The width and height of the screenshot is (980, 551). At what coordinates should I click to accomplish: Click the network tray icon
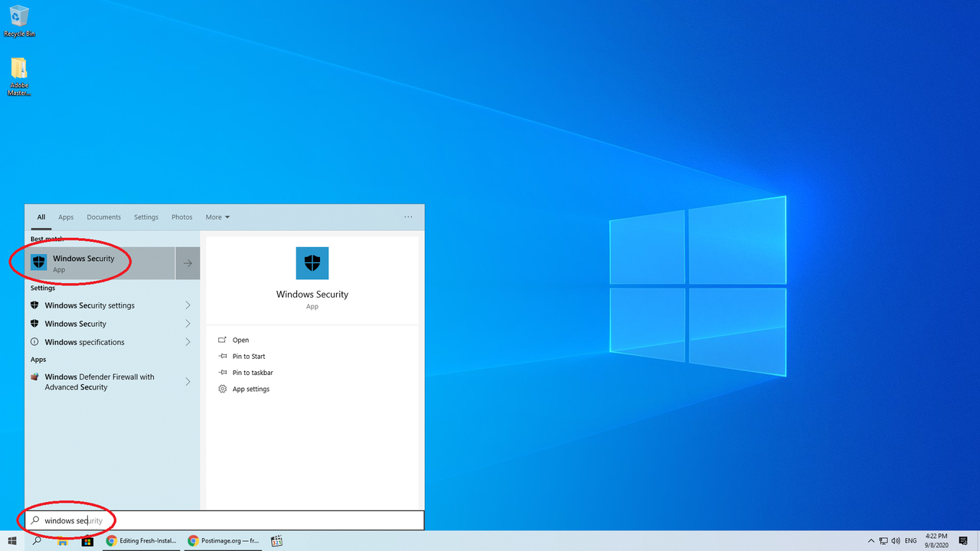pyautogui.click(x=884, y=540)
